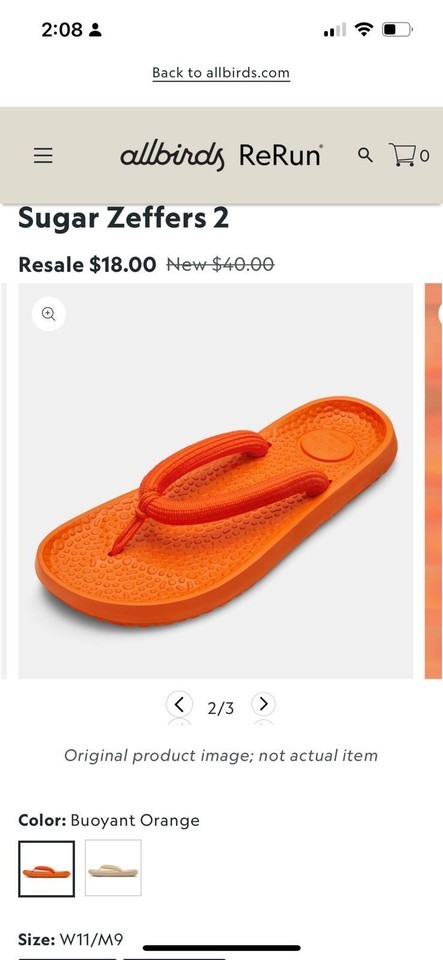Image resolution: width=443 pixels, height=960 pixels.
Task: Tap the Sugar Zeffers 2 title
Action: pos(124,218)
